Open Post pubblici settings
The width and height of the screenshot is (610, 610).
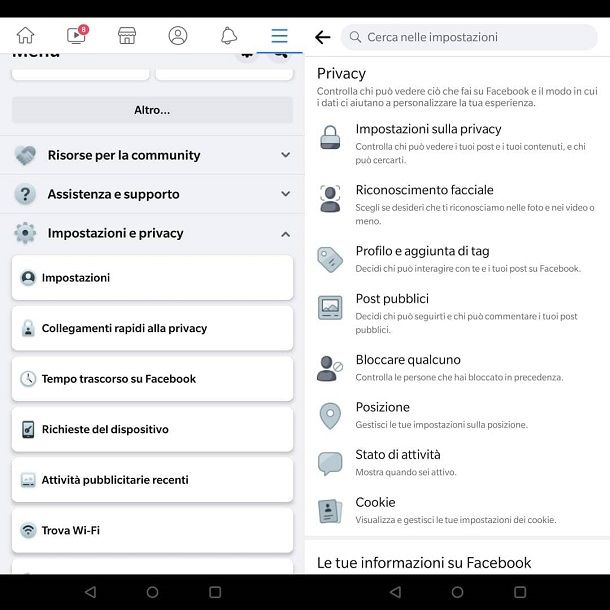[x=458, y=313]
